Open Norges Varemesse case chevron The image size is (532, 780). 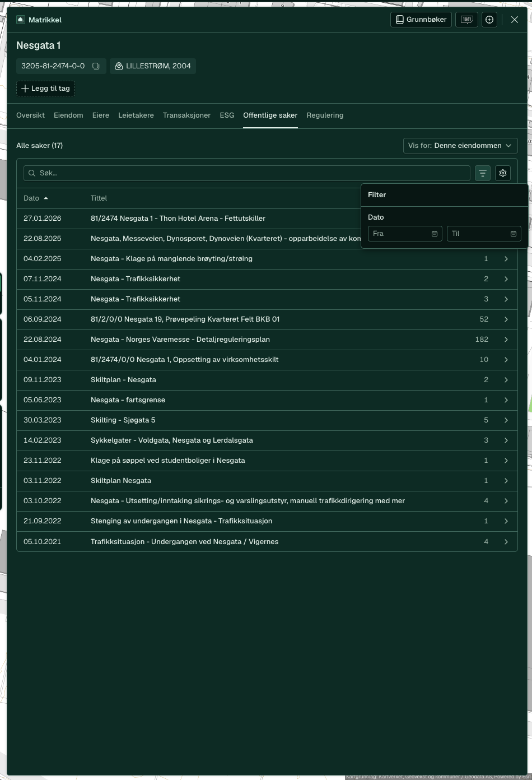coord(506,340)
